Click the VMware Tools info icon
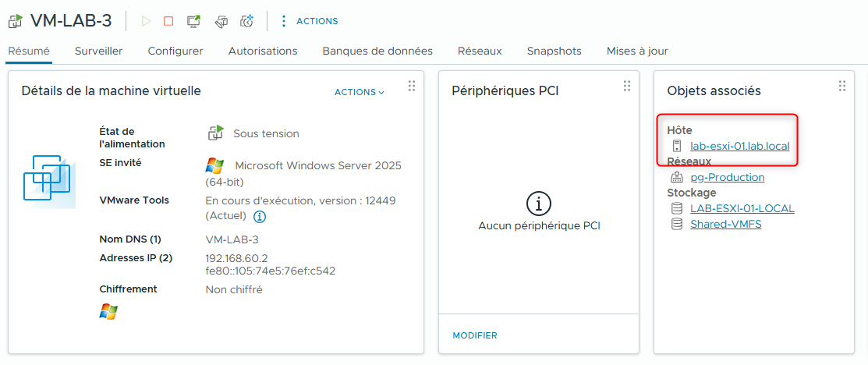868x365 pixels. pyautogui.click(x=260, y=217)
